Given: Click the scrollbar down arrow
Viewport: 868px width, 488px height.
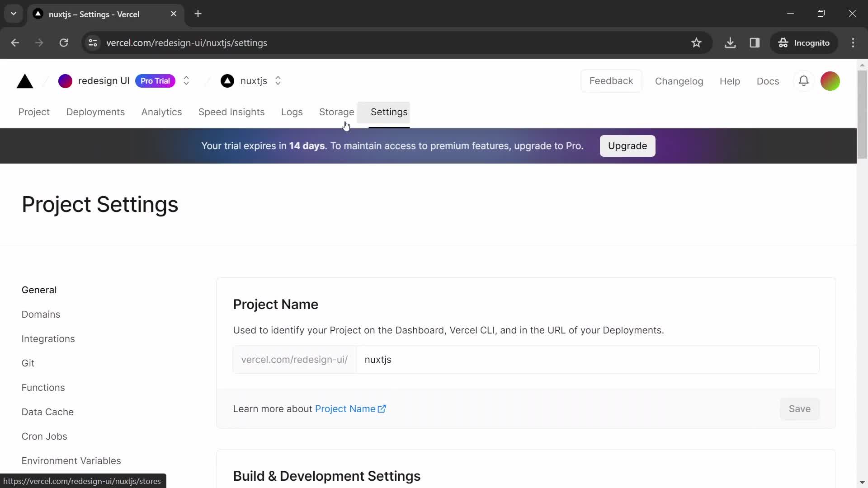Looking at the screenshot, I should [x=862, y=483].
